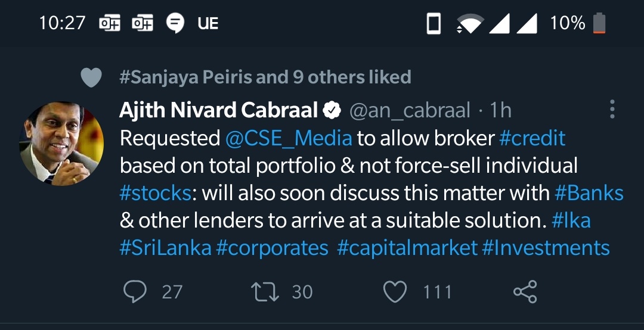Select the #SriLanka hashtag
644x330 pixels.
pyautogui.click(x=166, y=248)
